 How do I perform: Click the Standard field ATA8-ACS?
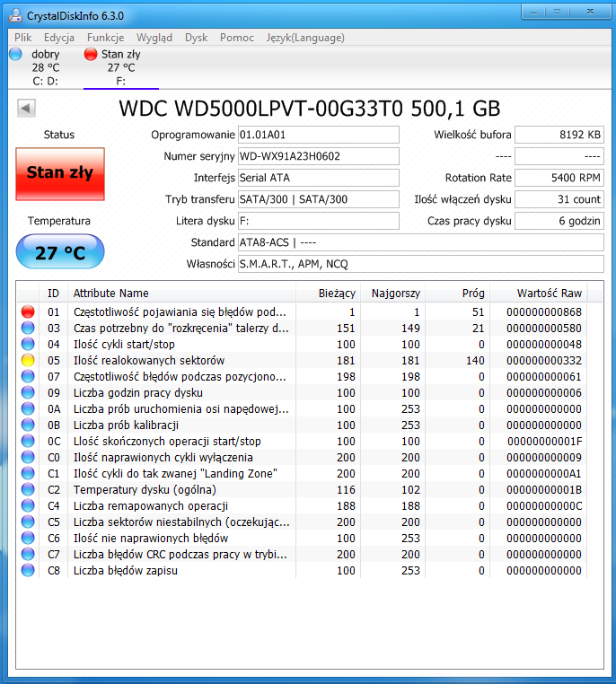421,242
